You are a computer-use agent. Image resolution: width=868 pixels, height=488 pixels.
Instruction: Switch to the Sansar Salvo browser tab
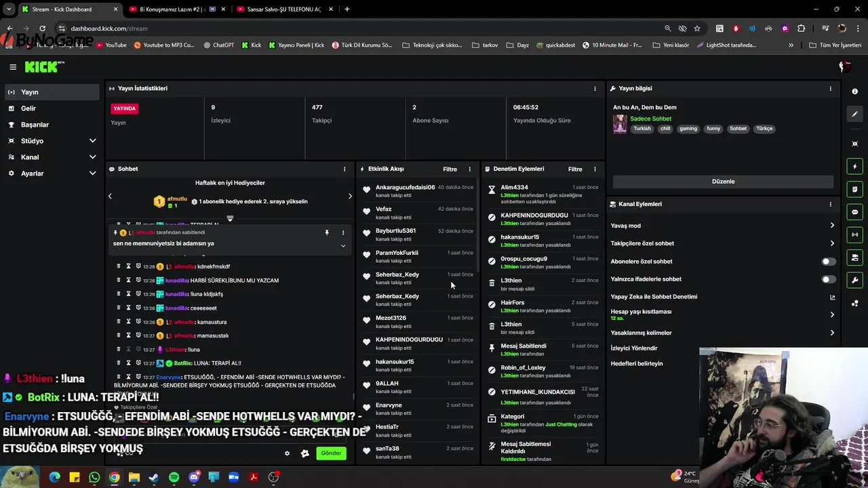tap(285, 9)
